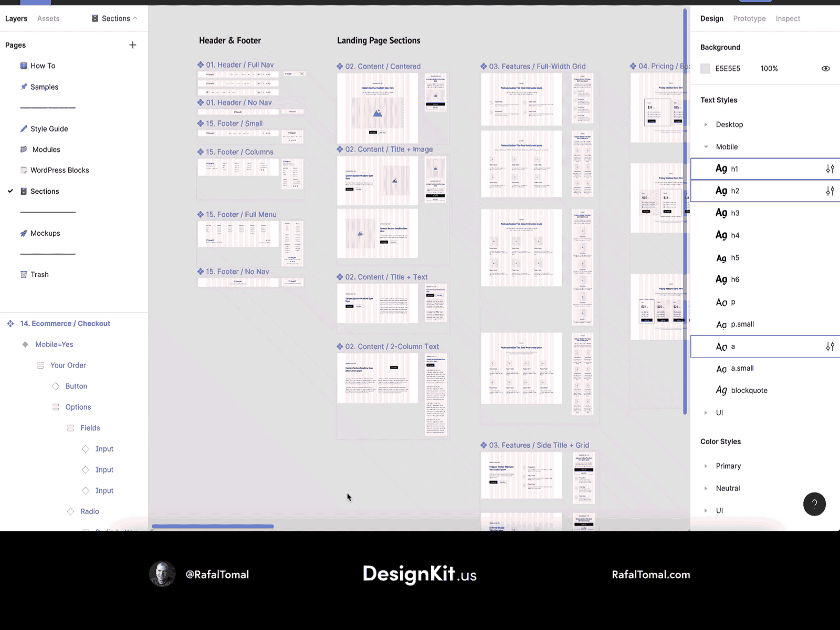
Task: Click component icon of 03. Features / Full-Width Grid
Action: pyautogui.click(x=484, y=66)
